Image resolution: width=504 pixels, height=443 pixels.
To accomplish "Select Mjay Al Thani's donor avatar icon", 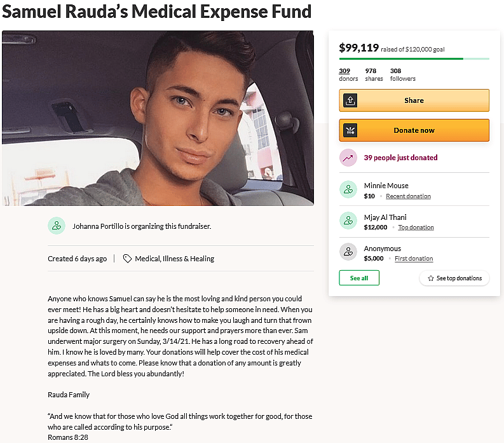I will click(x=348, y=221).
